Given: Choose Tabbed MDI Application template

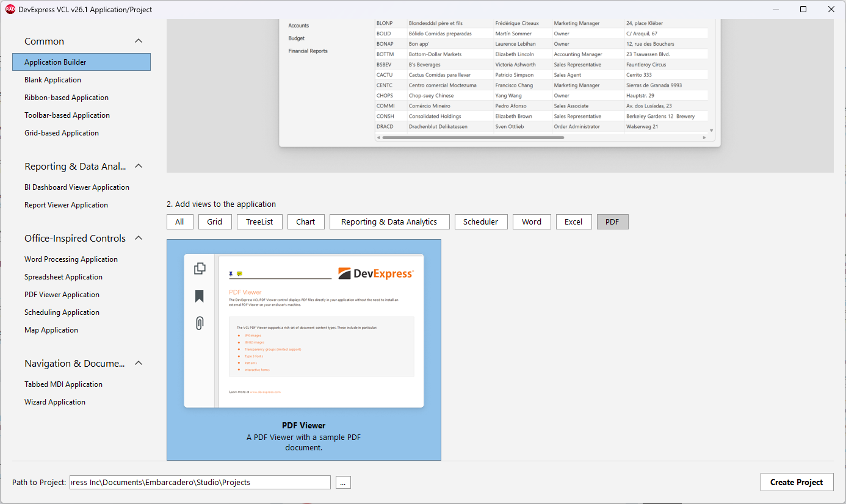Looking at the screenshot, I should pyautogui.click(x=81, y=384).
